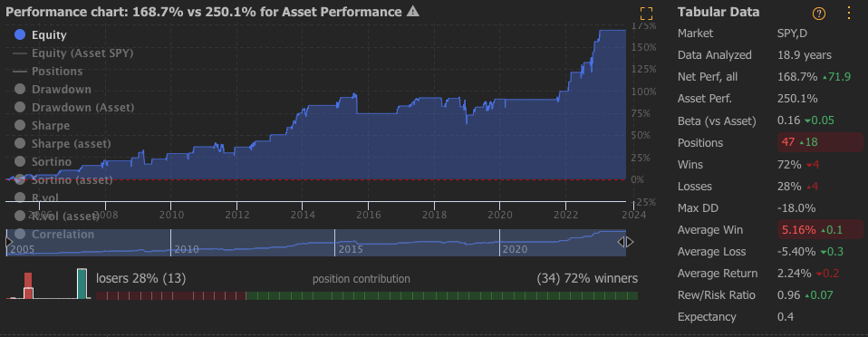Click the warning triangle in the chart title

pos(412,11)
